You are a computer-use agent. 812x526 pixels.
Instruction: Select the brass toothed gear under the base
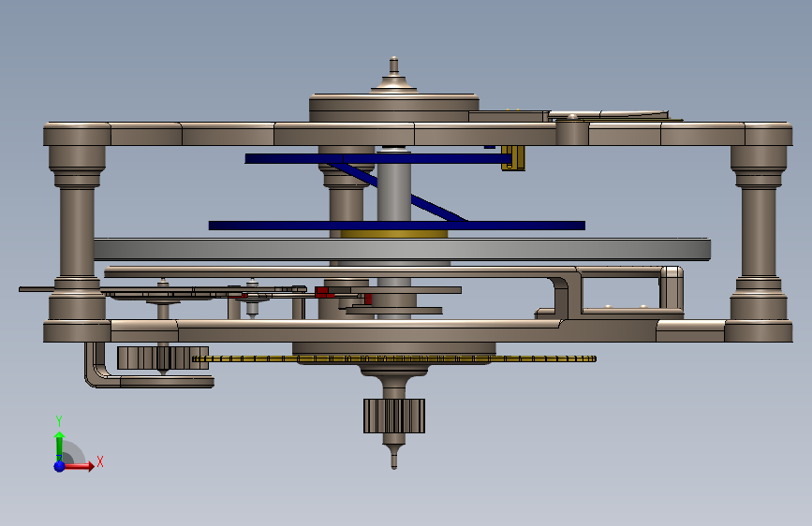click(393, 358)
